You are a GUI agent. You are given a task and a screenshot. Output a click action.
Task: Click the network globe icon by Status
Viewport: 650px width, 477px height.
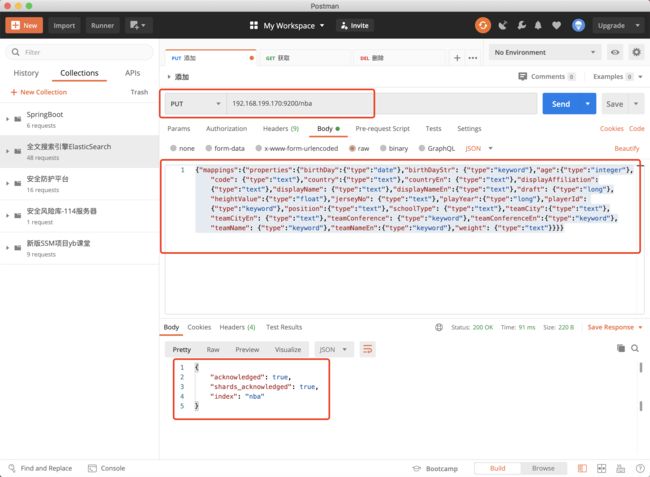point(439,327)
